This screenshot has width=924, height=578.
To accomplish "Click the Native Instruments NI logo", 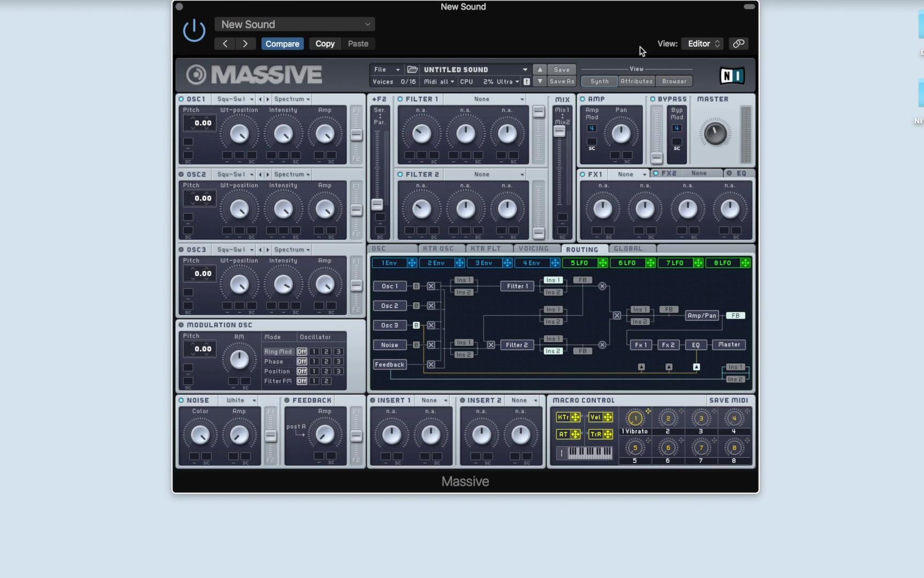I will click(x=732, y=76).
